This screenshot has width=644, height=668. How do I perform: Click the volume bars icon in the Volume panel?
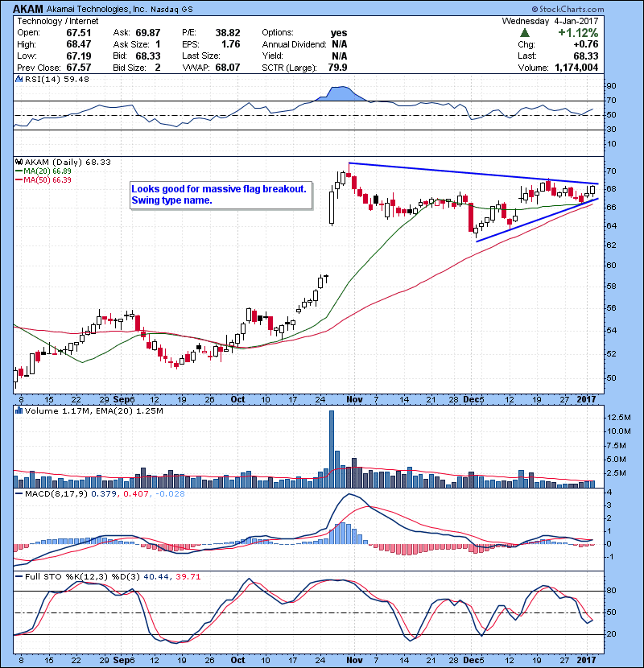pyautogui.click(x=19, y=410)
